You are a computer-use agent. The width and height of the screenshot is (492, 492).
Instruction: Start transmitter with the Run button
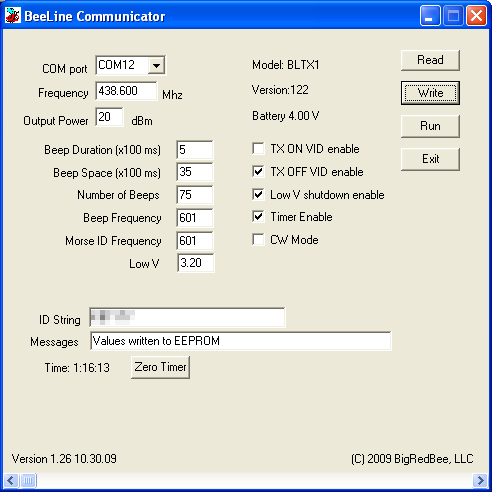pyautogui.click(x=430, y=126)
